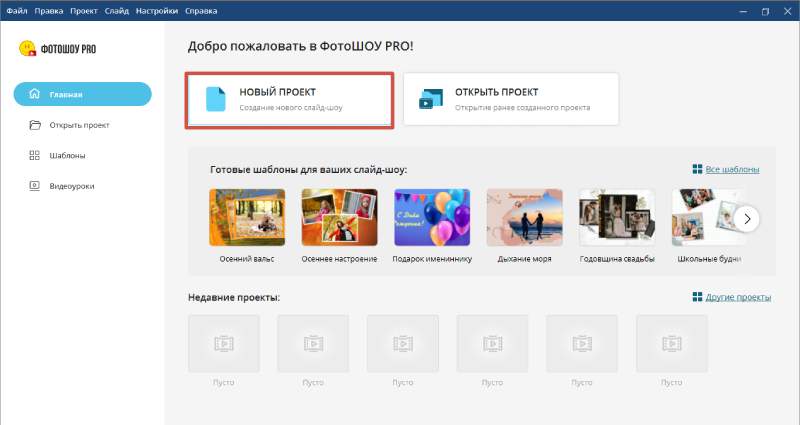Click the ОТКРЫТЬ ПРОЕКТ card

[x=511, y=99]
